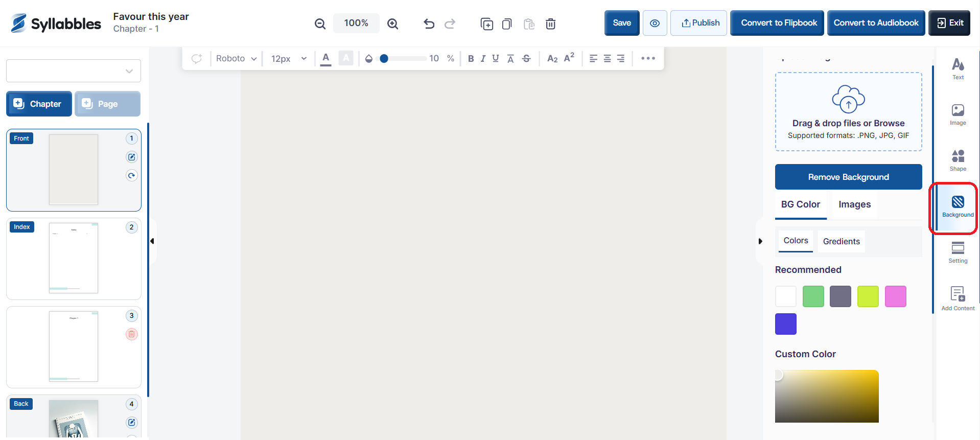980x440 pixels.
Task: Open the Add Content panel
Action: tap(958, 298)
